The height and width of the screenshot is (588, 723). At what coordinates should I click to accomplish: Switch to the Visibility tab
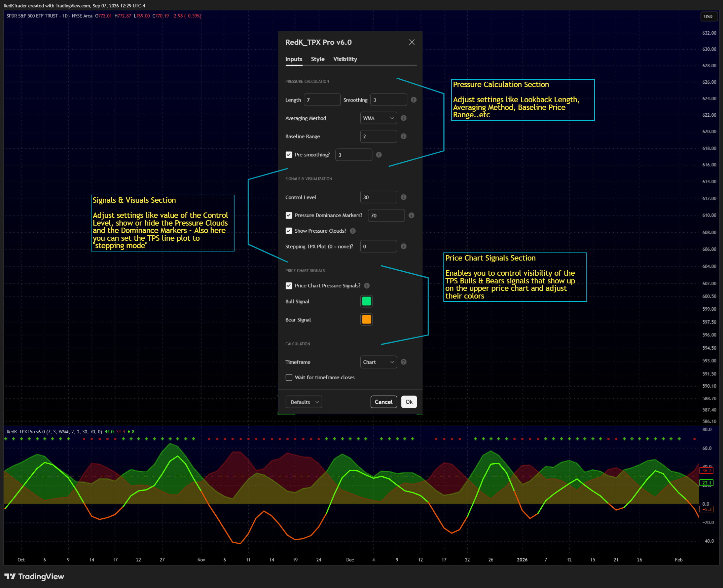[345, 59]
